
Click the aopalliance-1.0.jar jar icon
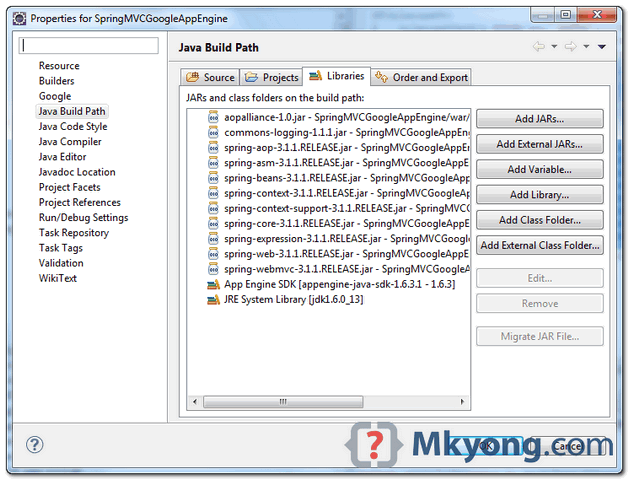pyautogui.click(x=213, y=117)
